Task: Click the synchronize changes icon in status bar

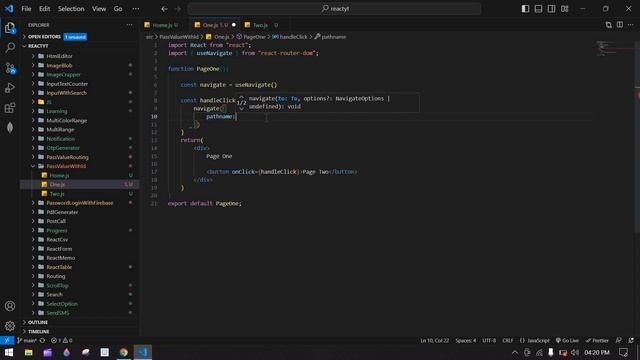Action: click(42, 340)
